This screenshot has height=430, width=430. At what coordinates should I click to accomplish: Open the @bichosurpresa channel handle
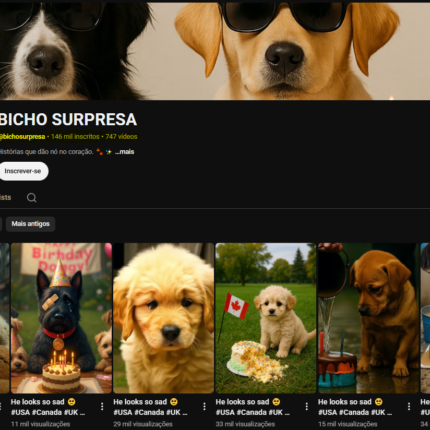[x=22, y=137]
